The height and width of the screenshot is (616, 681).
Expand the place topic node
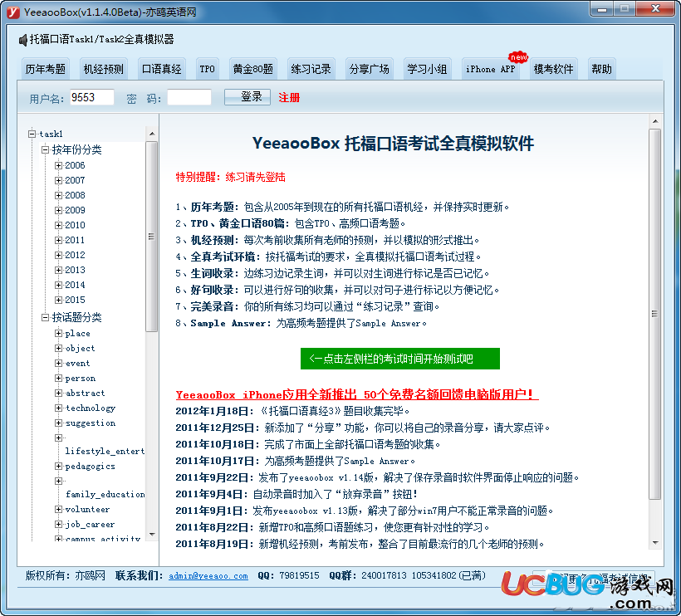pyautogui.click(x=58, y=334)
